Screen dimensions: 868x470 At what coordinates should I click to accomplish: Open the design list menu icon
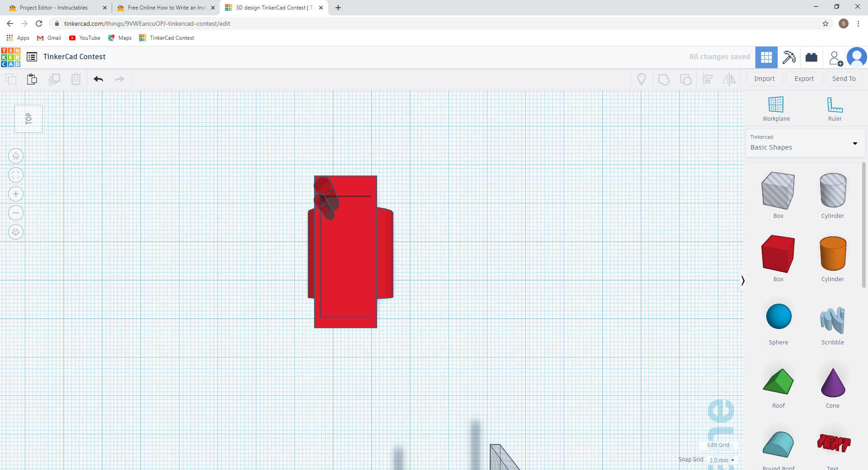[x=32, y=57]
